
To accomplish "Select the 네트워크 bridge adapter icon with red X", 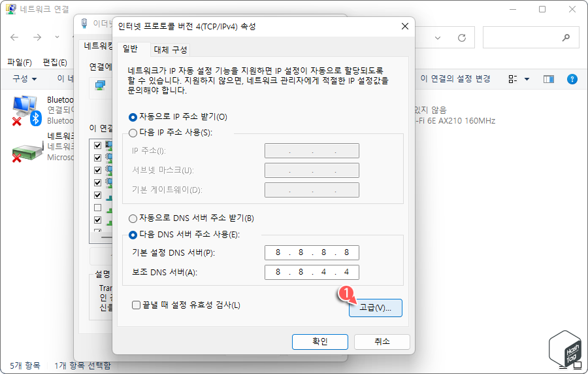I will tap(27, 151).
